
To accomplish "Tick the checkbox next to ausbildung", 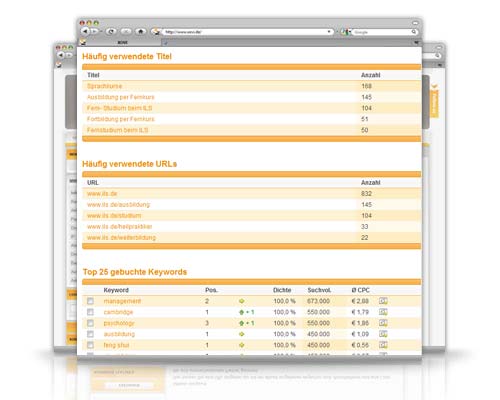I will point(90,334).
